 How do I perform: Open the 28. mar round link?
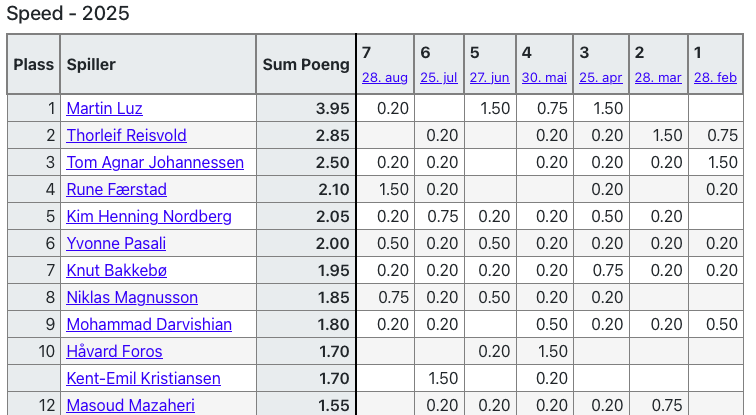coord(658,77)
